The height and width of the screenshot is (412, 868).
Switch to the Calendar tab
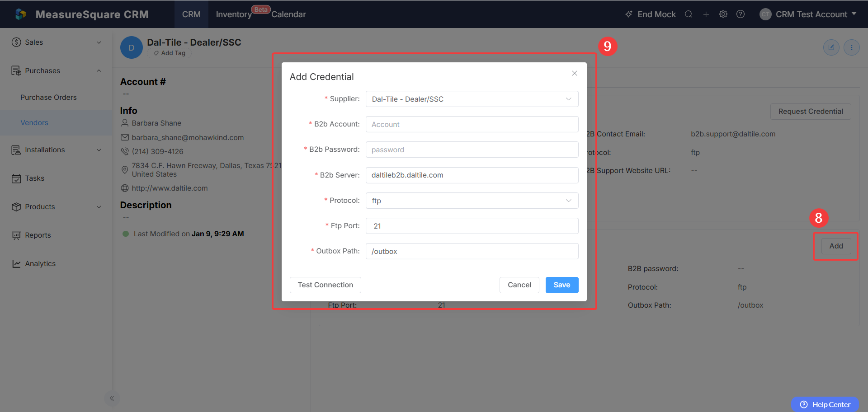pyautogui.click(x=288, y=14)
